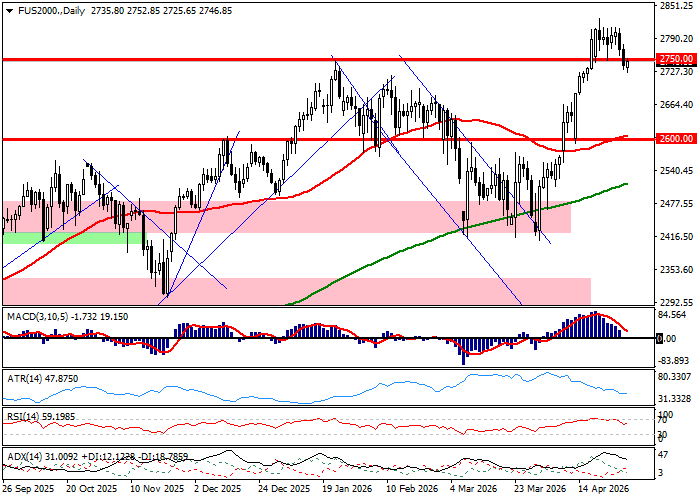Click the red 2600 horizontal support line
Image resolution: width=700 pixels, height=500 pixels.
point(300,139)
